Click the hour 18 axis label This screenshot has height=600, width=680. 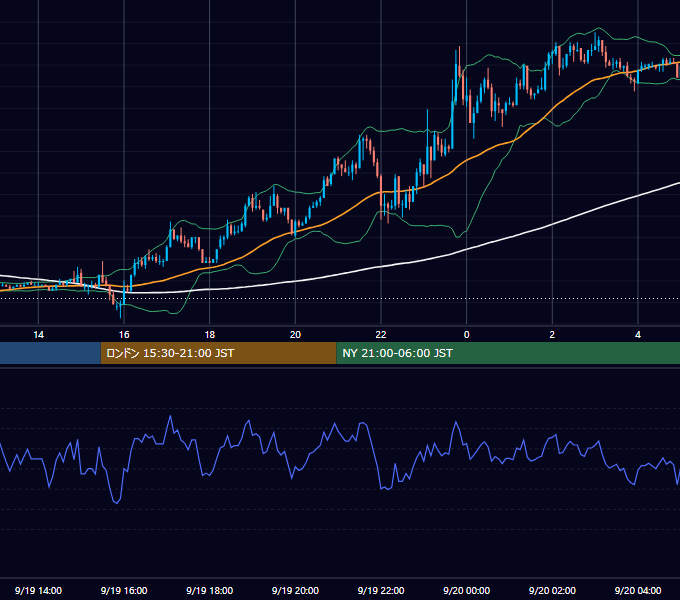point(209,334)
